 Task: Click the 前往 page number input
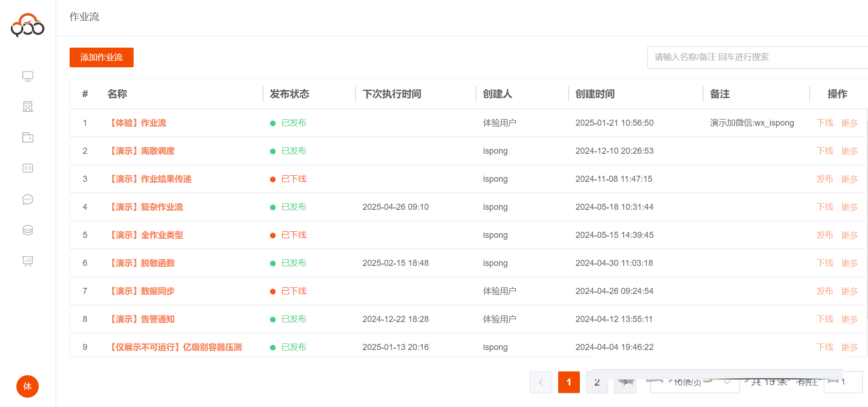click(x=843, y=382)
